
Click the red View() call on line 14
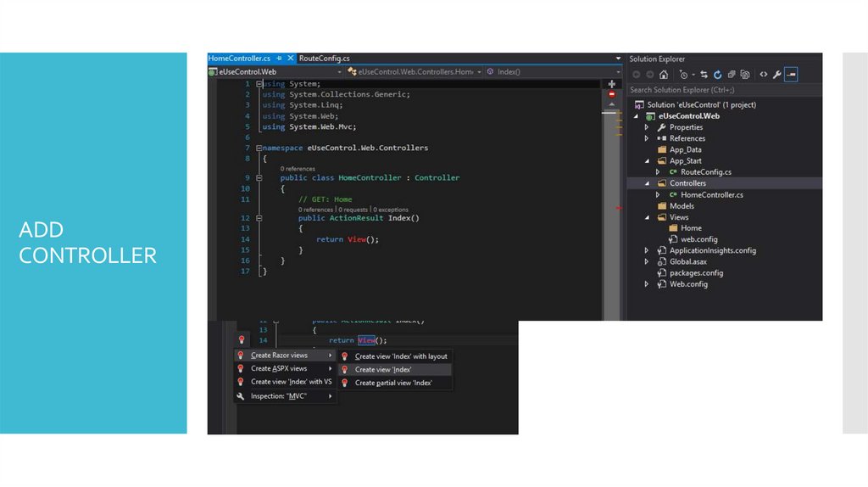click(357, 240)
